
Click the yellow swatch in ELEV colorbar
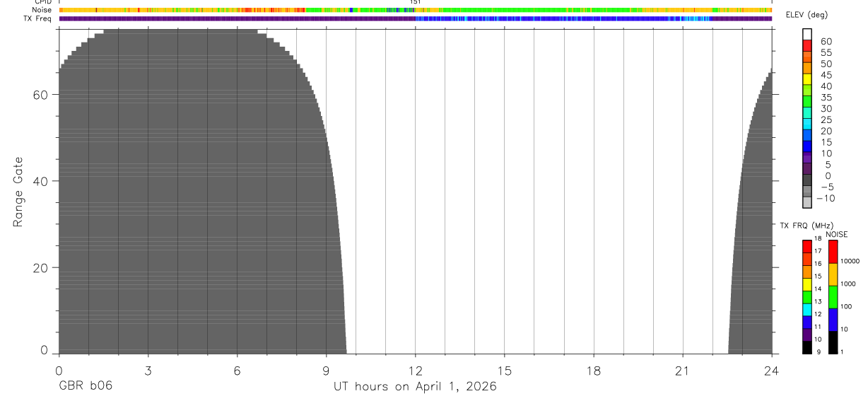(807, 79)
